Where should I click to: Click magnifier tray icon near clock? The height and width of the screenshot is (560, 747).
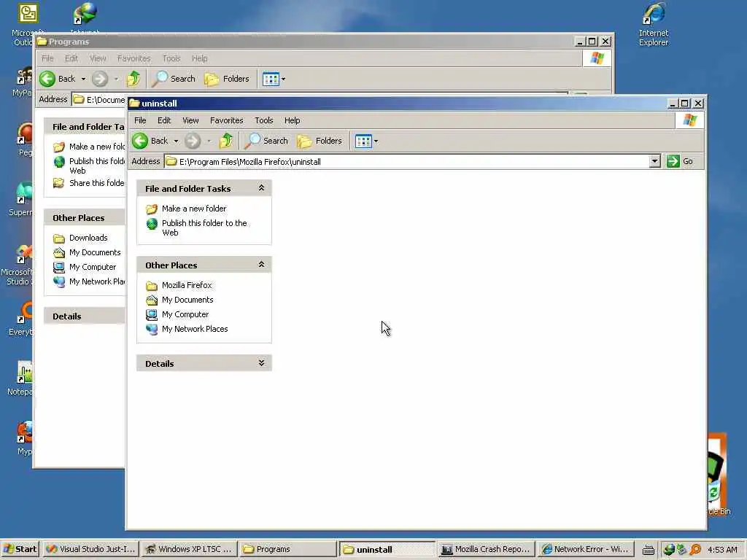pyautogui.click(x=695, y=550)
